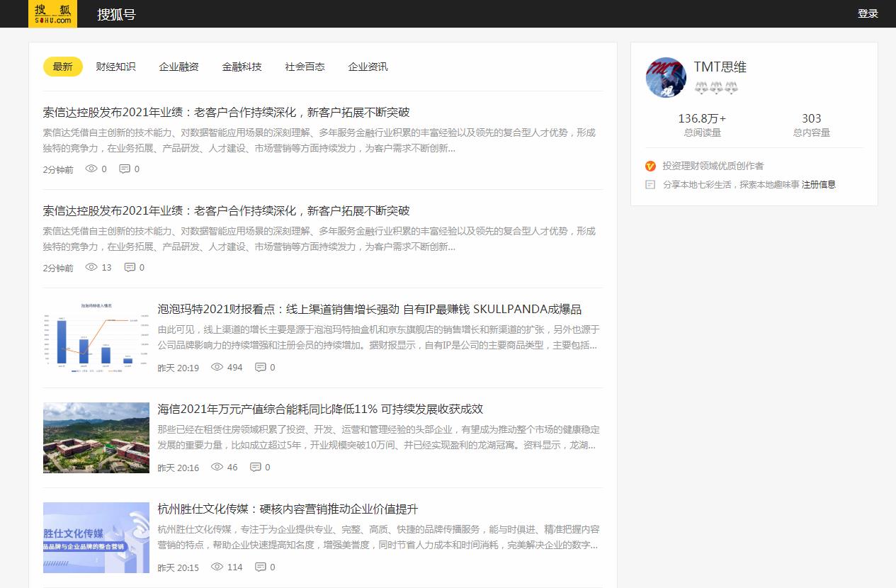This screenshot has height=588, width=896.
Task: Click the eye icon showing 46 views
Action: pyautogui.click(x=217, y=467)
